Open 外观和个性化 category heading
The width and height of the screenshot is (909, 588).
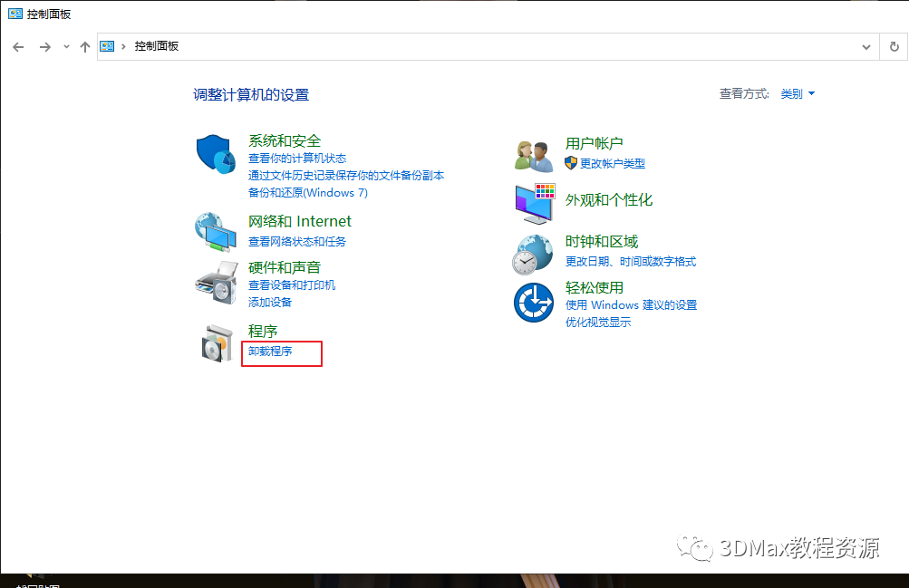click(x=609, y=200)
